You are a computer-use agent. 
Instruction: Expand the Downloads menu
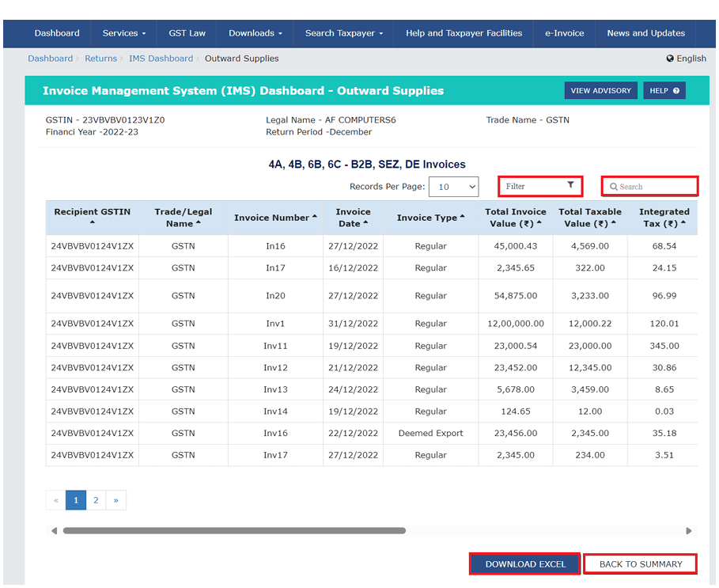(255, 33)
